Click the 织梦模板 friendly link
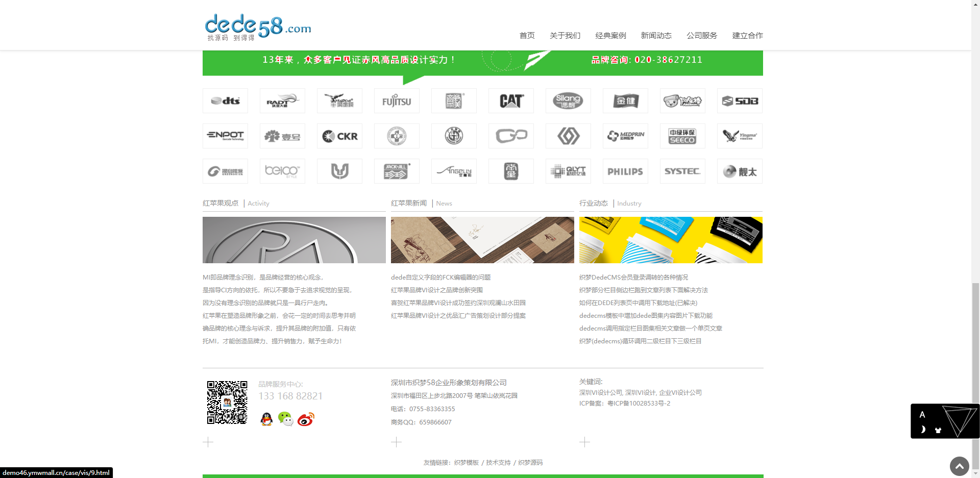The image size is (980, 478). pyautogui.click(x=466, y=463)
